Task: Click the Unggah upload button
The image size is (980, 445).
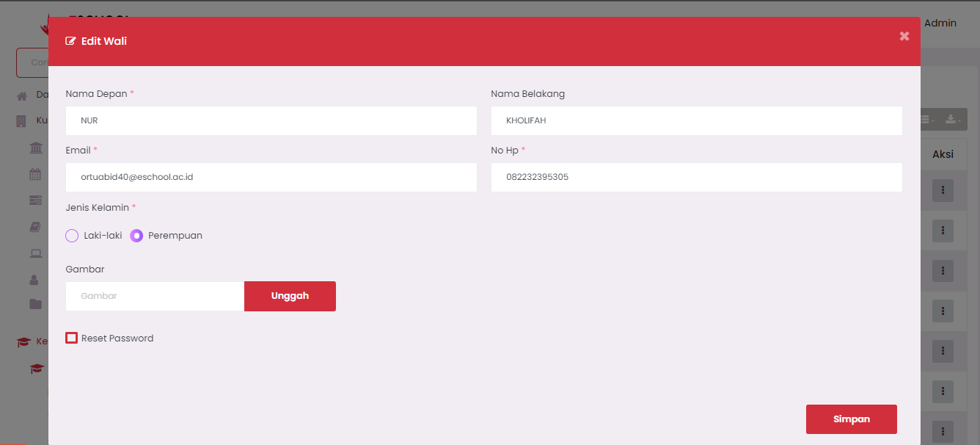Action: pyautogui.click(x=290, y=296)
